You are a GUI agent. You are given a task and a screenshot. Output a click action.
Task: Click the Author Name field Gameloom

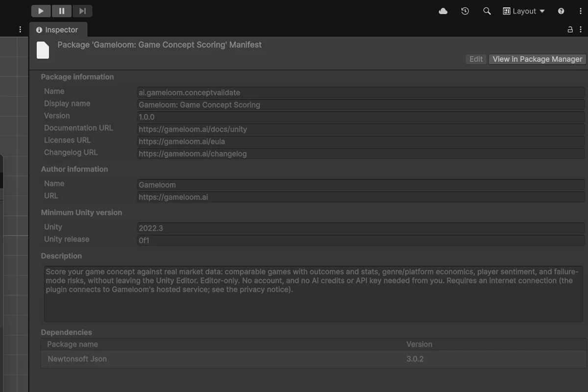pyautogui.click(x=361, y=185)
